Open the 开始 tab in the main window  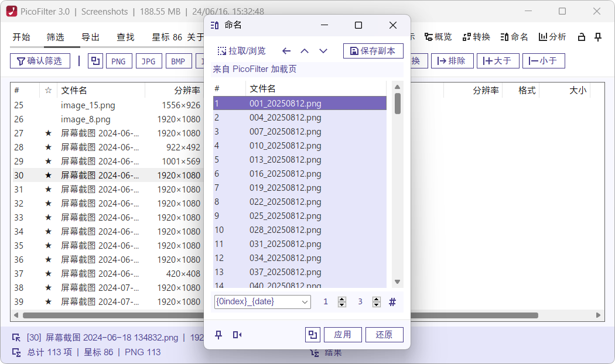pos(21,37)
